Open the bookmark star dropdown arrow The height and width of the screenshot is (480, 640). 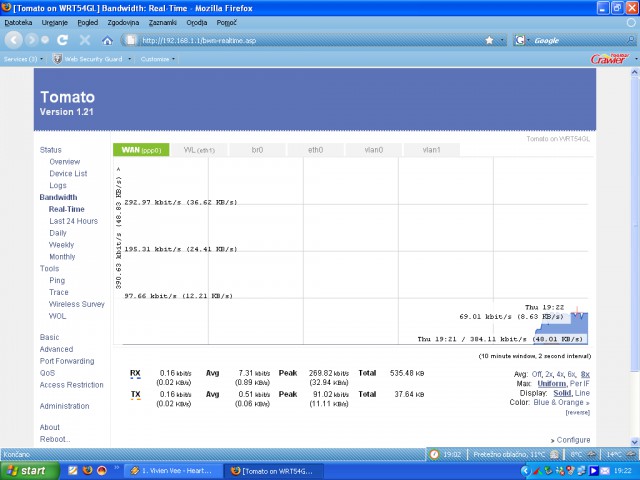(x=502, y=40)
